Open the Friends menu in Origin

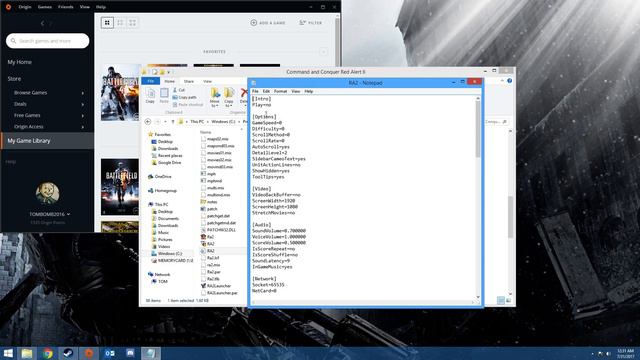[x=66, y=7]
